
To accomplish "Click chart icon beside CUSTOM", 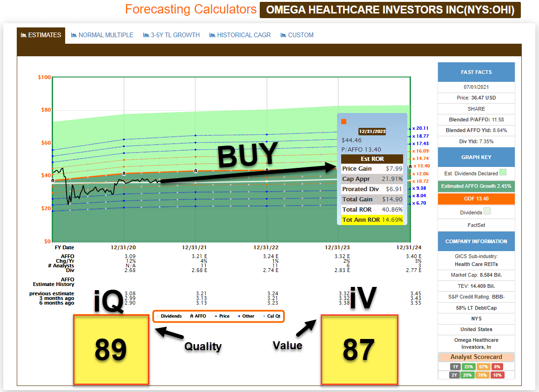I will click(283, 35).
